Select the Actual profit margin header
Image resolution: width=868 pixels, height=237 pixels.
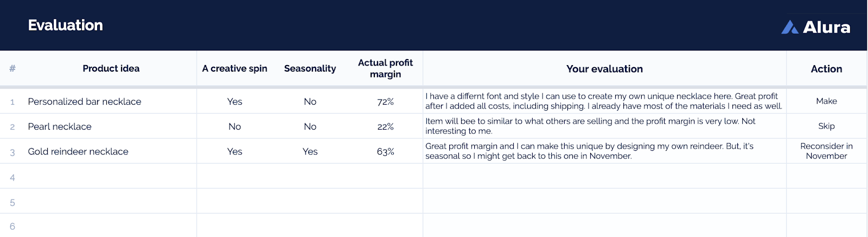(x=385, y=68)
